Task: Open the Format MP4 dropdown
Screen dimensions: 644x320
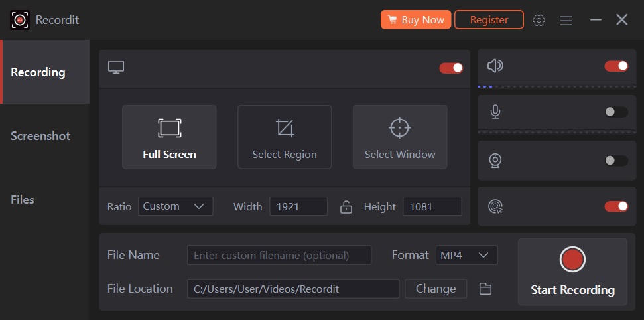Action: 466,255
